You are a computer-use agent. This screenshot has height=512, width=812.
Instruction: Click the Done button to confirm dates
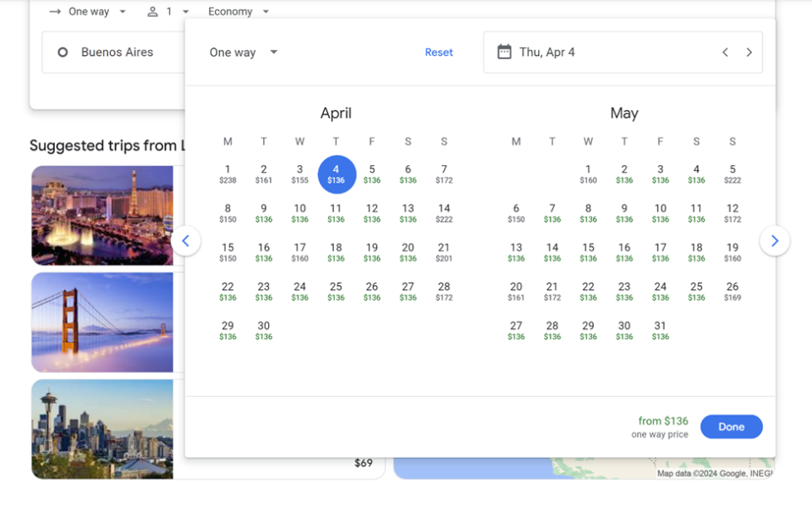pyautogui.click(x=731, y=427)
